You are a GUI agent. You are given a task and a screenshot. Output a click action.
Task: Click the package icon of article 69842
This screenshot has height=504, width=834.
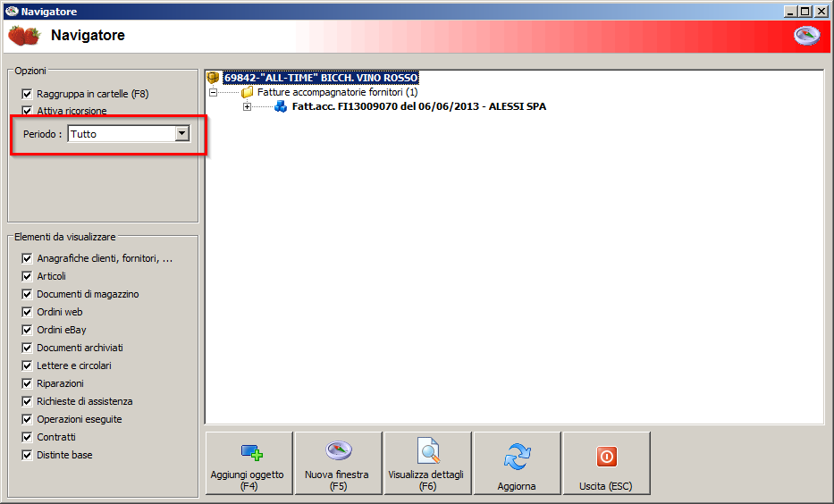click(x=213, y=78)
